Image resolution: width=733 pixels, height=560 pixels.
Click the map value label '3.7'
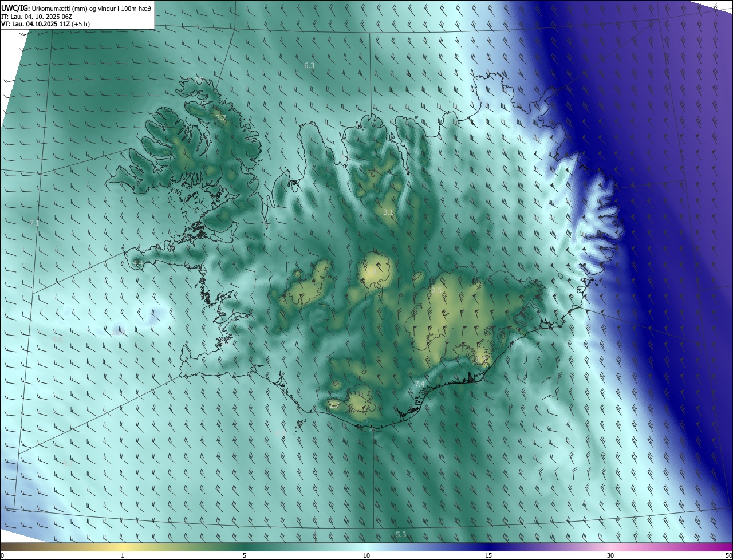pos(221,118)
